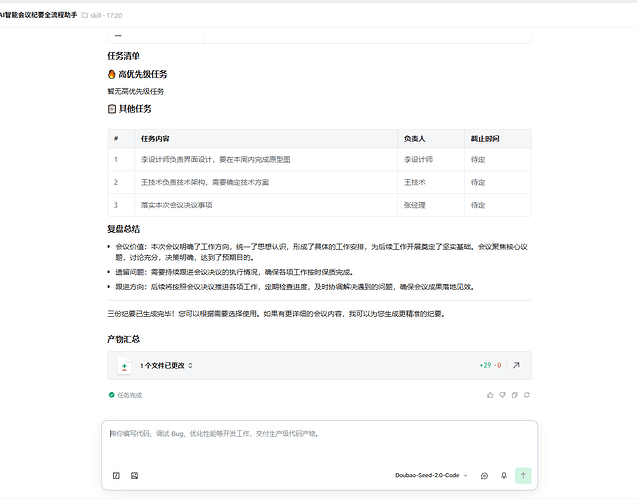637x499 pixels.
Task: Open changed file via arrow icon
Action: pos(516,365)
